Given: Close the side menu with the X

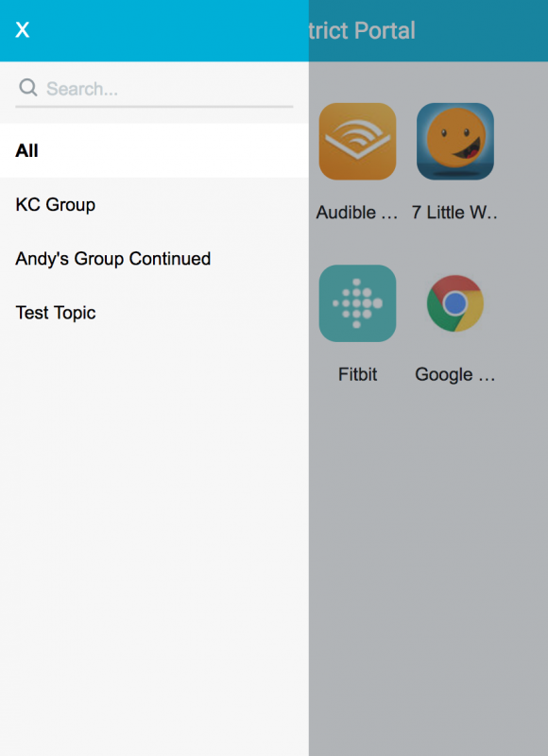Looking at the screenshot, I should pyautogui.click(x=22, y=30).
